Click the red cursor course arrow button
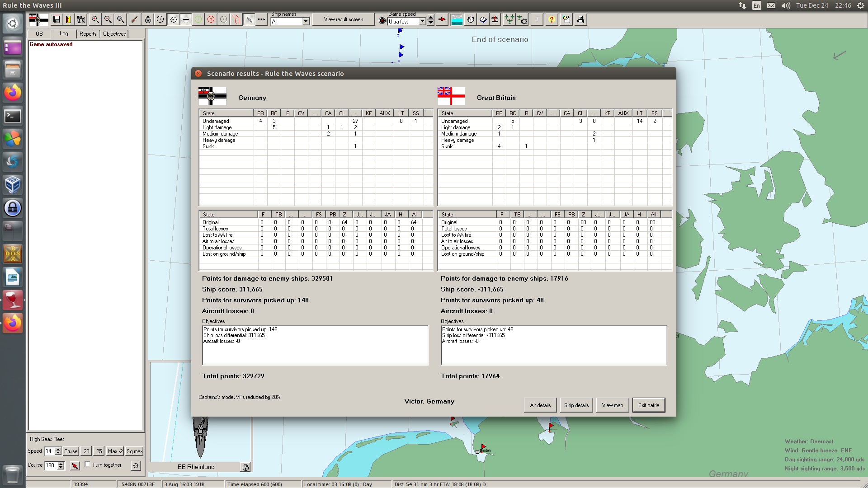 click(x=75, y=465)
